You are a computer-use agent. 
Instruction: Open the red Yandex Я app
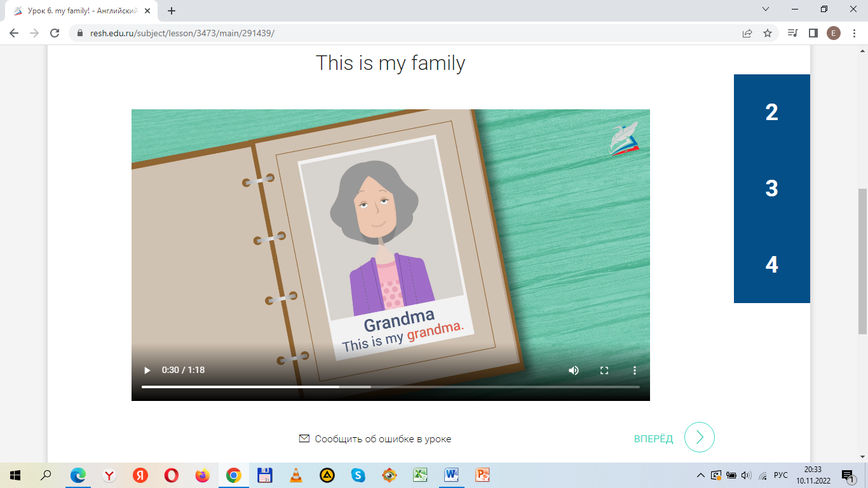(x=140, y=475)
